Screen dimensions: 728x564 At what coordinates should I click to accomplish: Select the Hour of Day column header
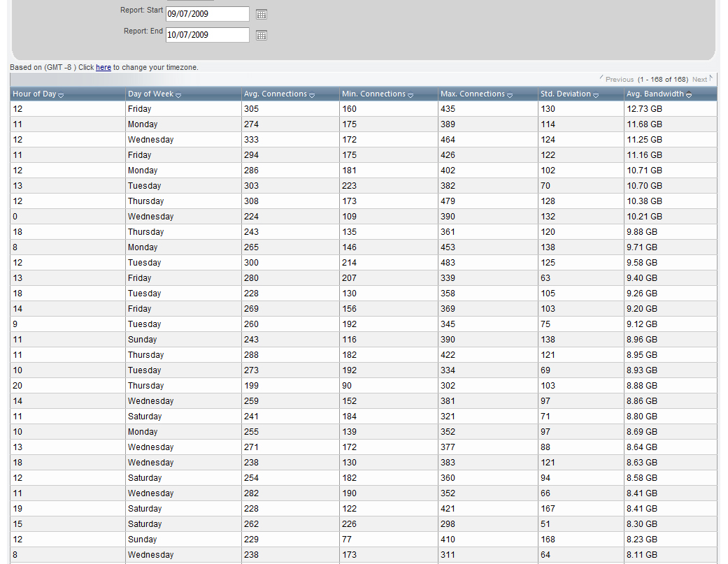34,94
